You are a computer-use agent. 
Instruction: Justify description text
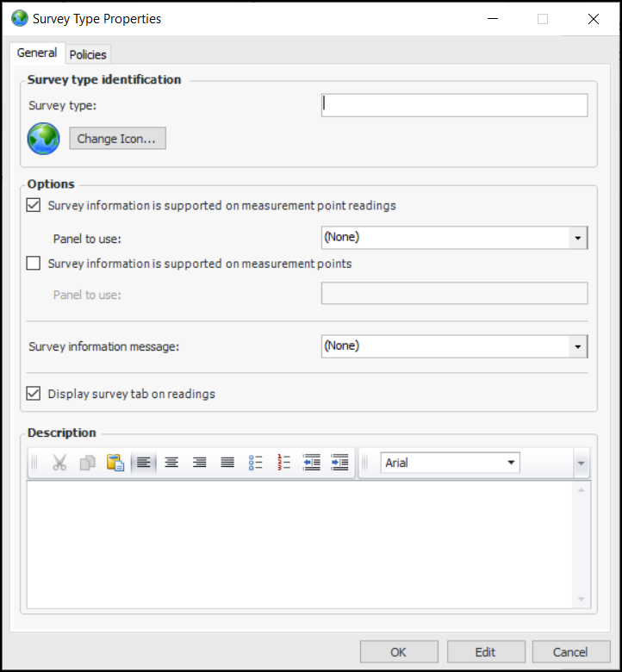click(x=227, y=463)
